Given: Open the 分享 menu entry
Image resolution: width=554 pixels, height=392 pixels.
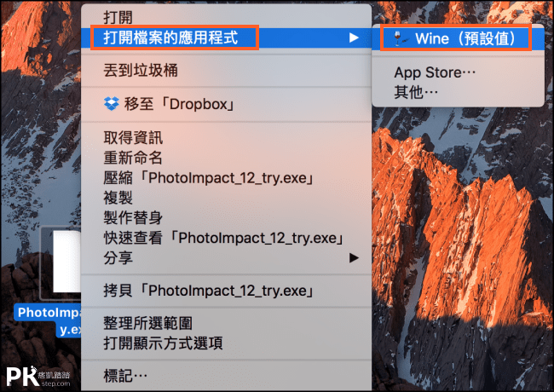Looking at the screenshot, I should click(x=226, y=258).
